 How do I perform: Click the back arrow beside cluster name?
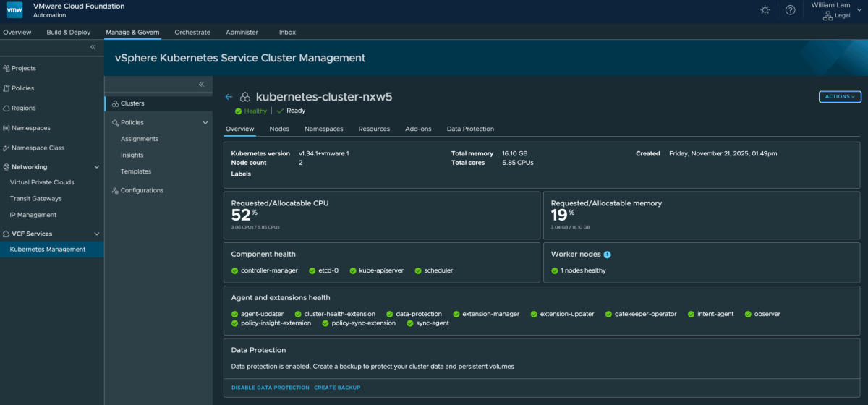coord(229,97)
